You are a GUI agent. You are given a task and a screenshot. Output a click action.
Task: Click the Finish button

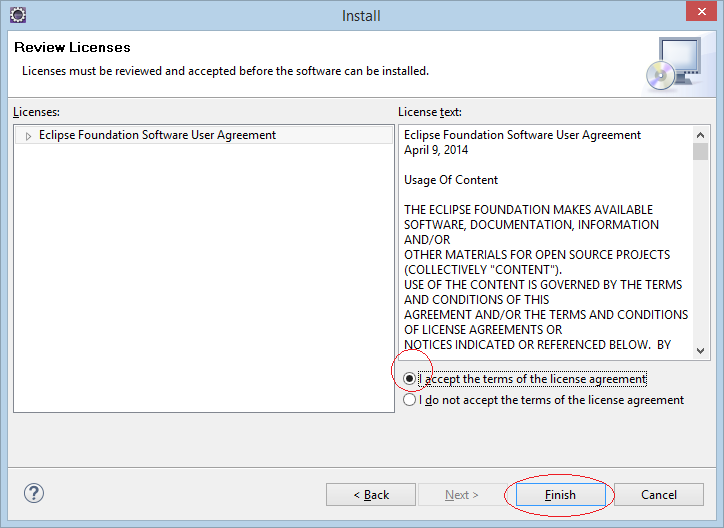pyautogui.click(x=560, y=495)
